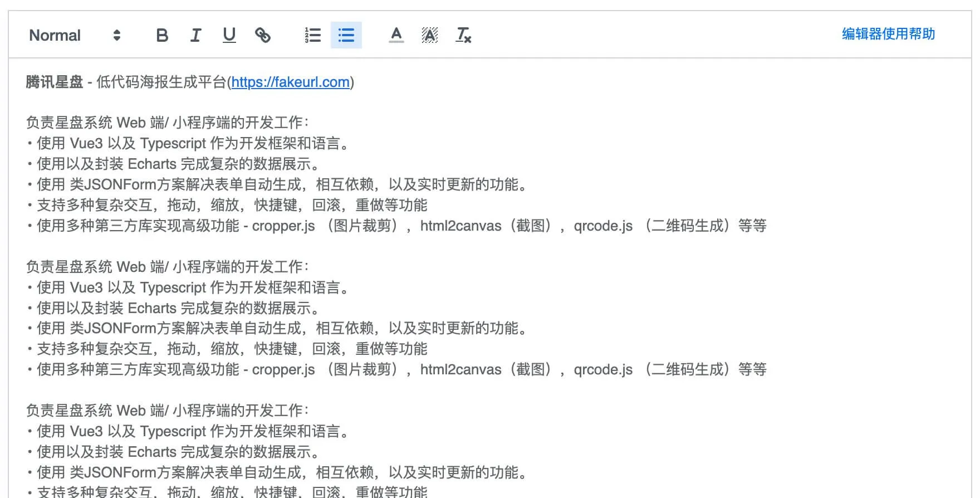Toggle underline formatting button

pos(229,35)
